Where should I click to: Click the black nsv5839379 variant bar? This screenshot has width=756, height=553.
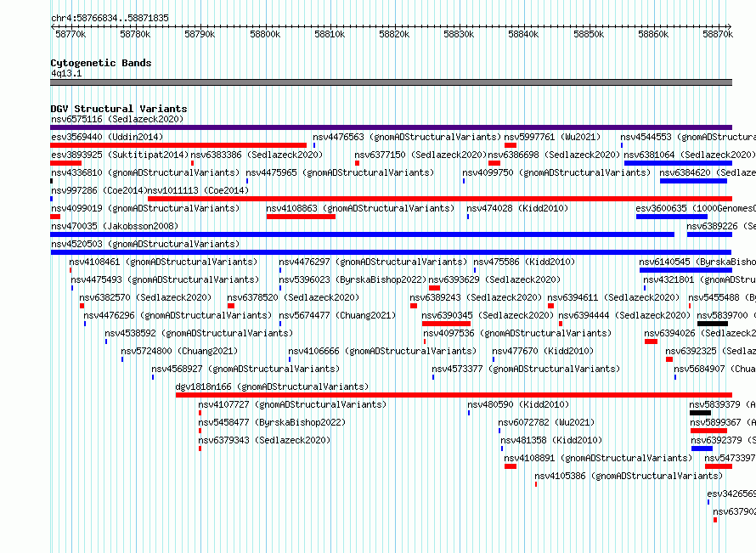coord(700,413)
